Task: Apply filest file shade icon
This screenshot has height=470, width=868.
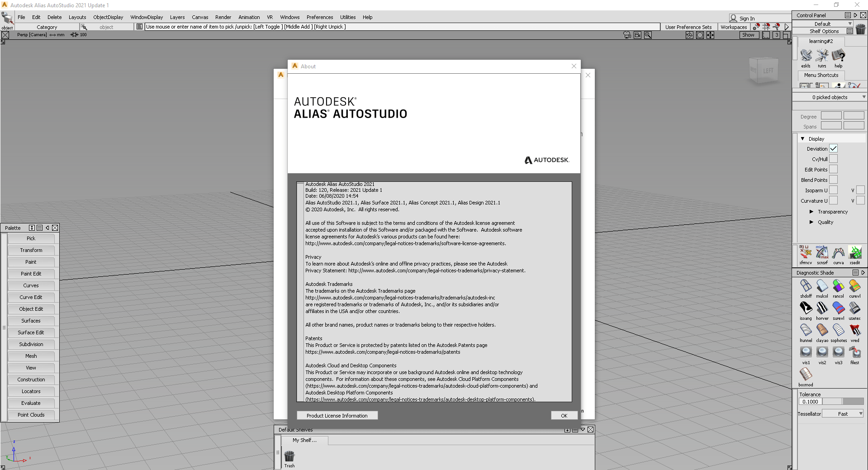Action: click(x=854, y=352)
